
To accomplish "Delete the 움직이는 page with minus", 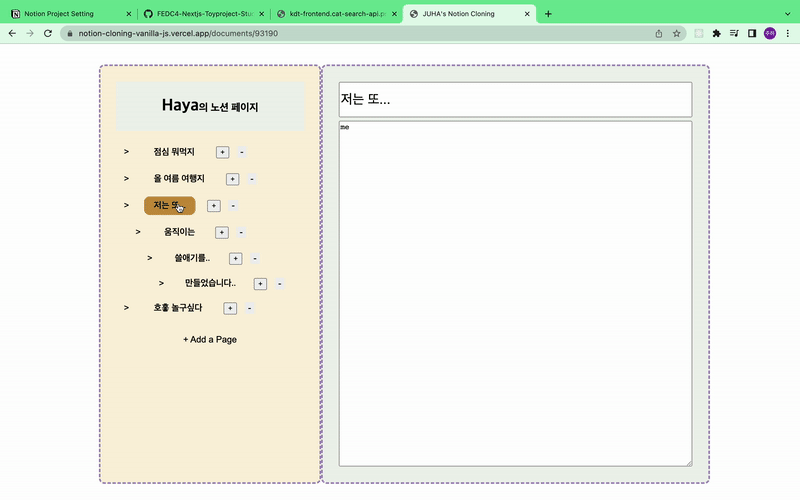I will (241, 233).
